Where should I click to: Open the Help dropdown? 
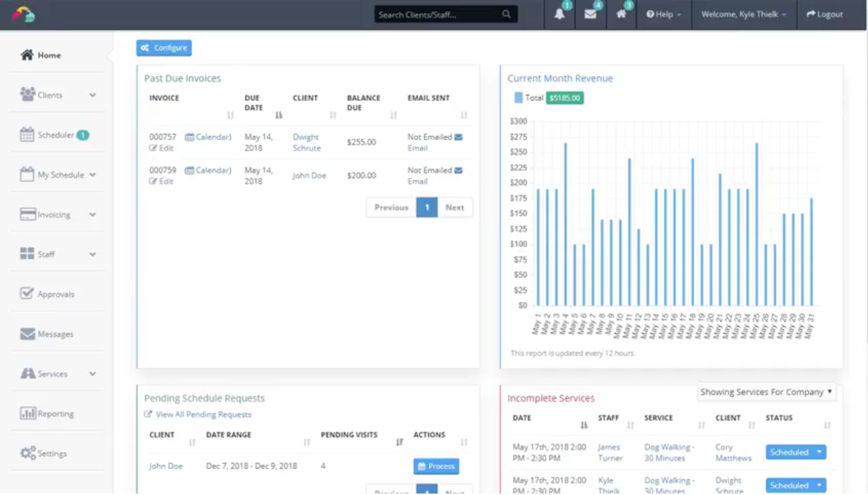tap(663, 15)
